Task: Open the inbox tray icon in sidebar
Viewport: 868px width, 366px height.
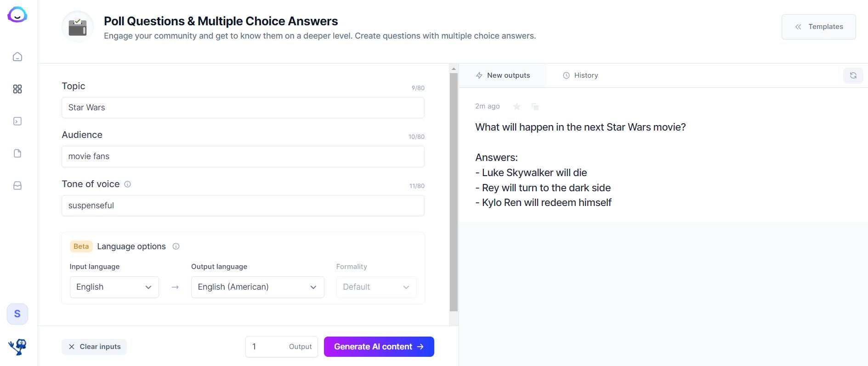Action: (x=17, y=185)
